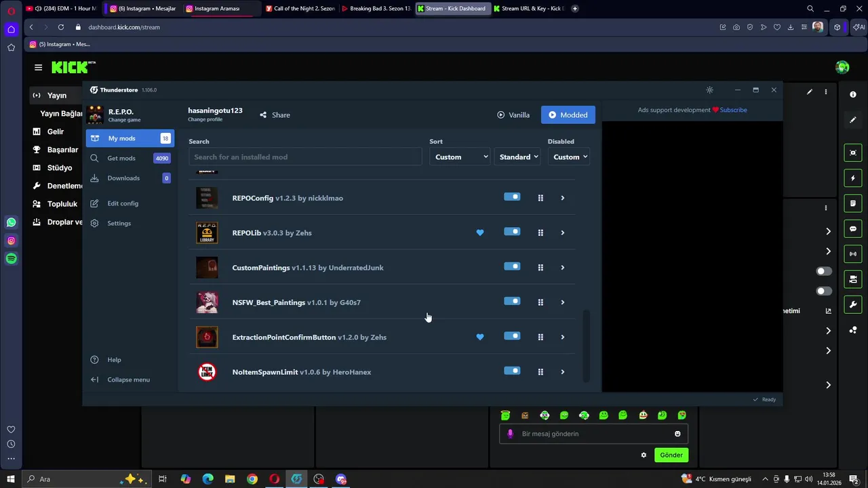Switch to the Breaking Bad browser tab
Viewport: 868px width, 488px height.
(x=376, y=8)
